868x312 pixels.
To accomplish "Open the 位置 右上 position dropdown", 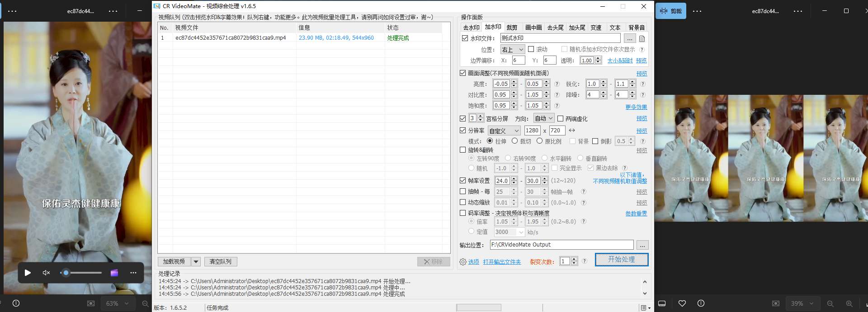I will click(x=512, y=49).
